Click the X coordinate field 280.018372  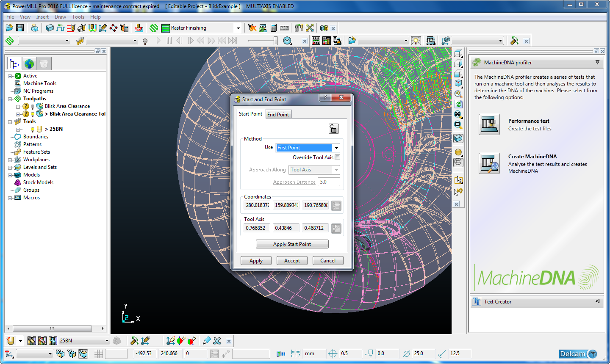pyautogui.click(x=257, y=205)
